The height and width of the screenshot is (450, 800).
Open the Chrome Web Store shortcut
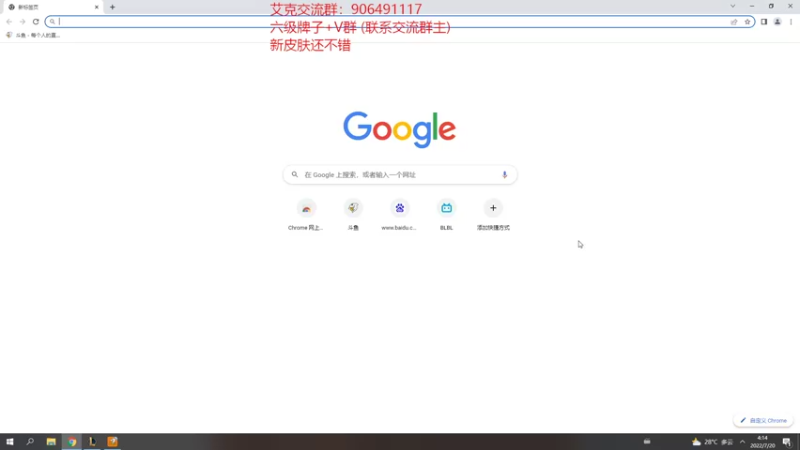tap(306, 214)
